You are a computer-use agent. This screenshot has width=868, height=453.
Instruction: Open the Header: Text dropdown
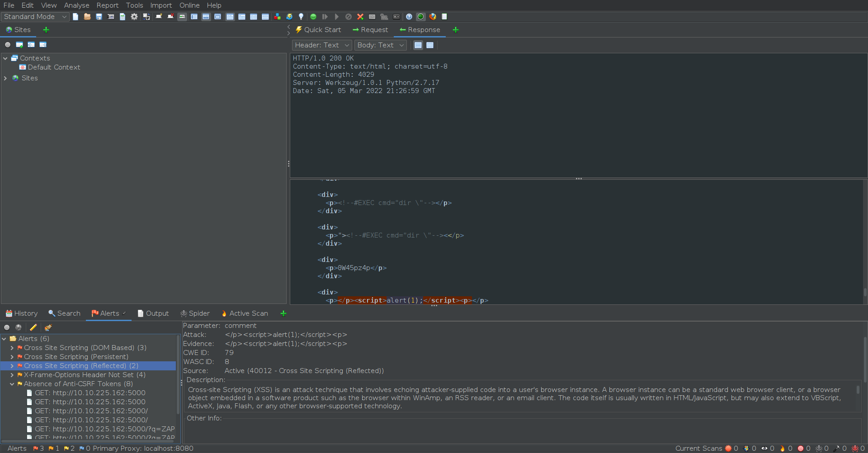(321, 45)
